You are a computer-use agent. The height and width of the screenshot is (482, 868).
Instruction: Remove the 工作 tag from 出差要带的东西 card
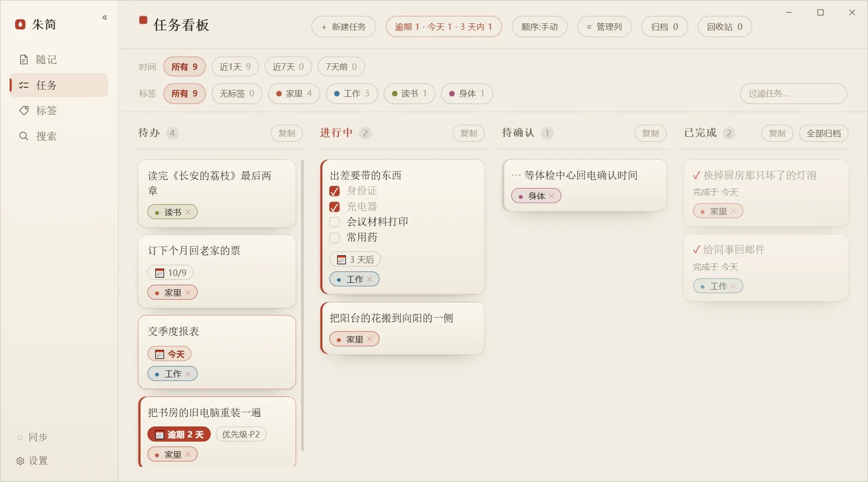pos(370,280)
